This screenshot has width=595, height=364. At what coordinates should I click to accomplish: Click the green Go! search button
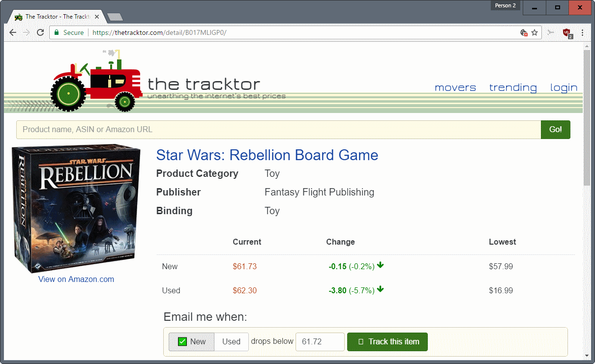556,130
